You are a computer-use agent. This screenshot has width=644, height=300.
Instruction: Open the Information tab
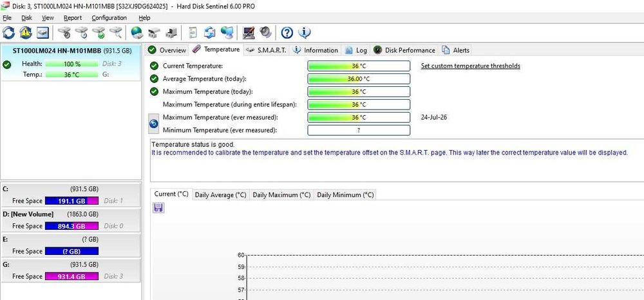[x=316, y=50]
